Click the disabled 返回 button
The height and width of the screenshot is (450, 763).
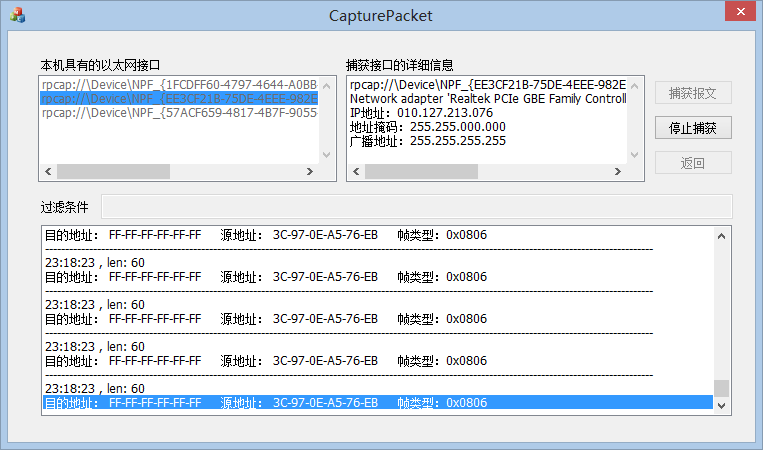(x=693, y=163)
